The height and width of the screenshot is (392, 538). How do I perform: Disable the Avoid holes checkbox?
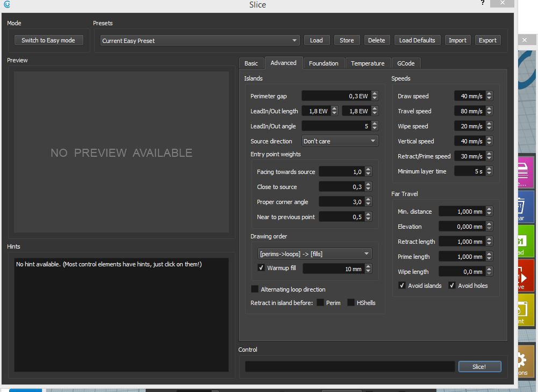point(452,286)
